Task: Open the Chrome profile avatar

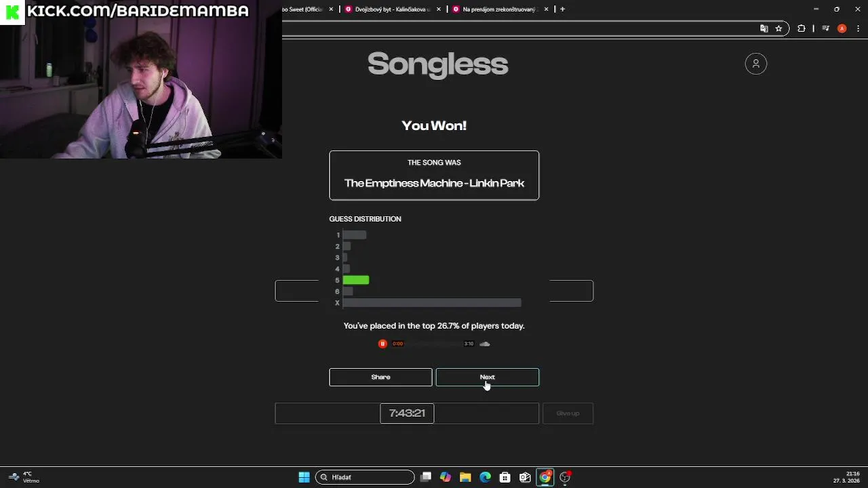Action: pos(842,28)
